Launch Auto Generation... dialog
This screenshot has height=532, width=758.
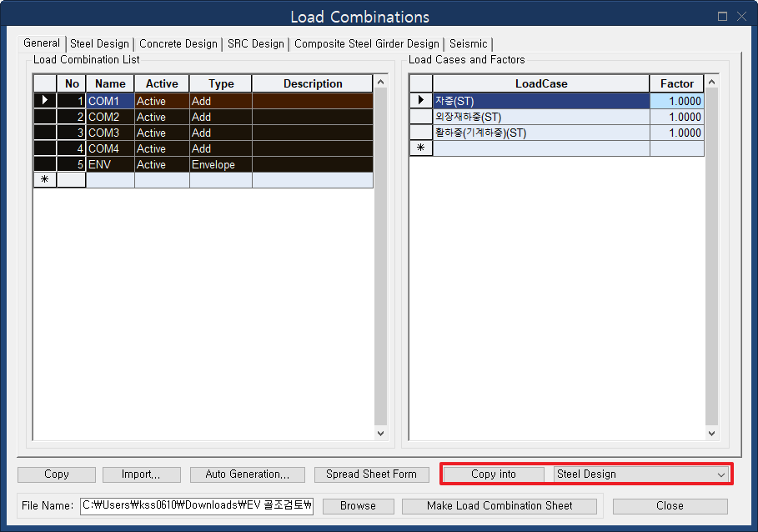(x=248, y=474)
